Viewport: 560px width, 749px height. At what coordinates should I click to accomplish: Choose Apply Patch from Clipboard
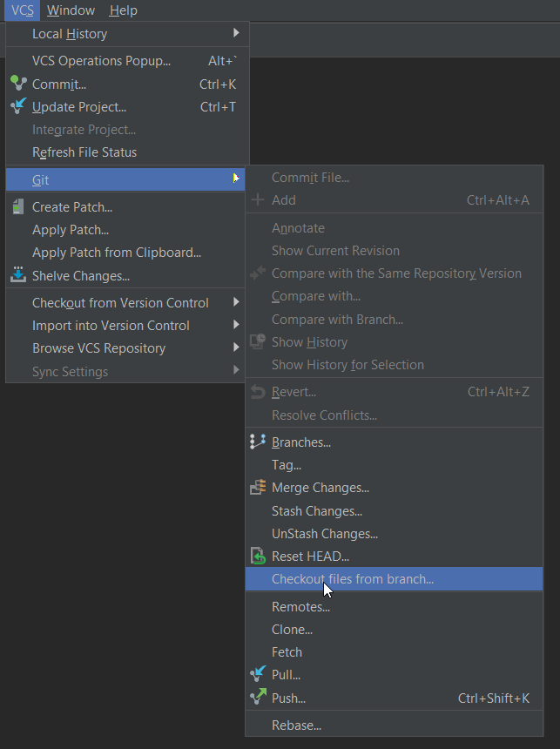(117, 253)
